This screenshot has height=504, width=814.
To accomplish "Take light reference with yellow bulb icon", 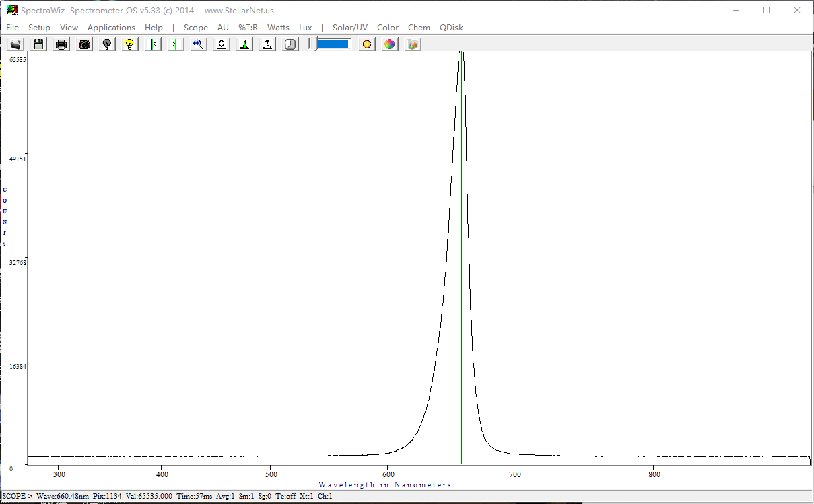I will click(x=130, y=44).
